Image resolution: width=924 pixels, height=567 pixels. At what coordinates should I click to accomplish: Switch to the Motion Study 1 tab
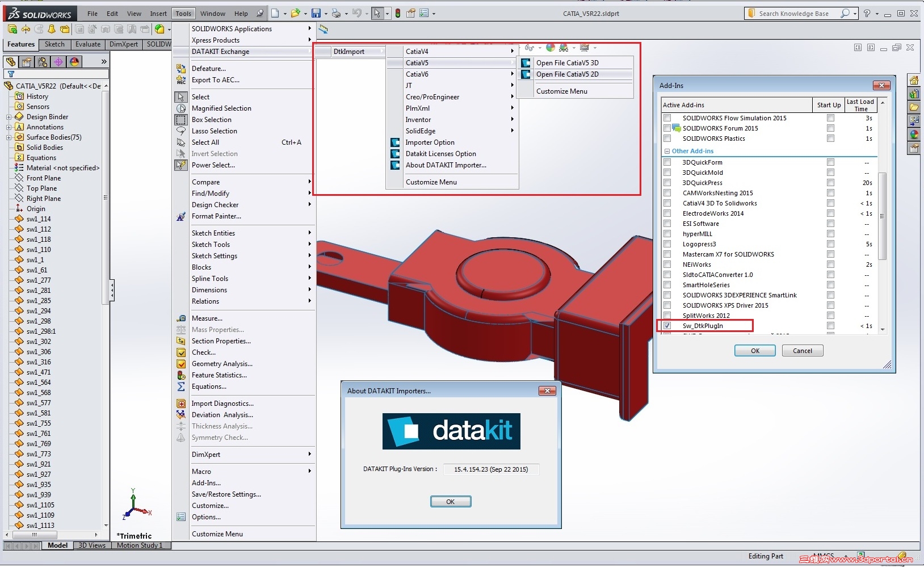coord(140,545)
